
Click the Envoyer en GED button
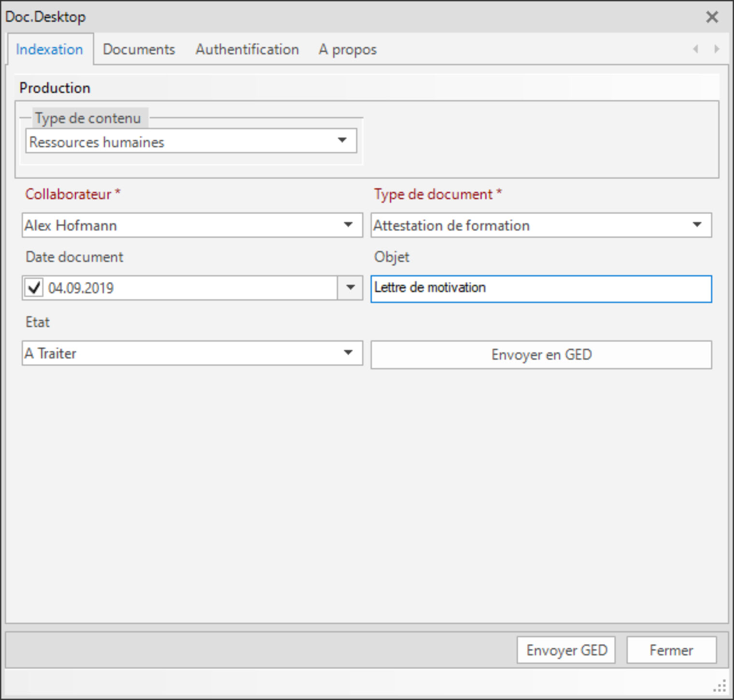(541, 355)
